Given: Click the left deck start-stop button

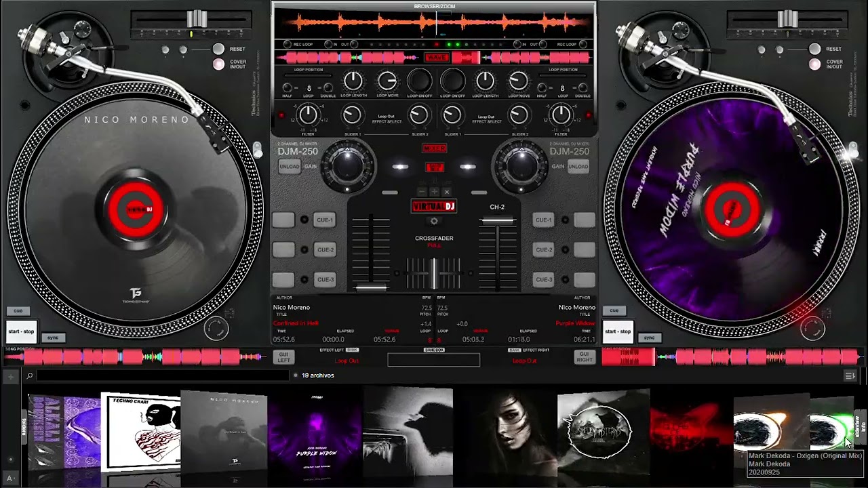Looking at the screenshot, I should pyautogui.click(x=20, y=331).
